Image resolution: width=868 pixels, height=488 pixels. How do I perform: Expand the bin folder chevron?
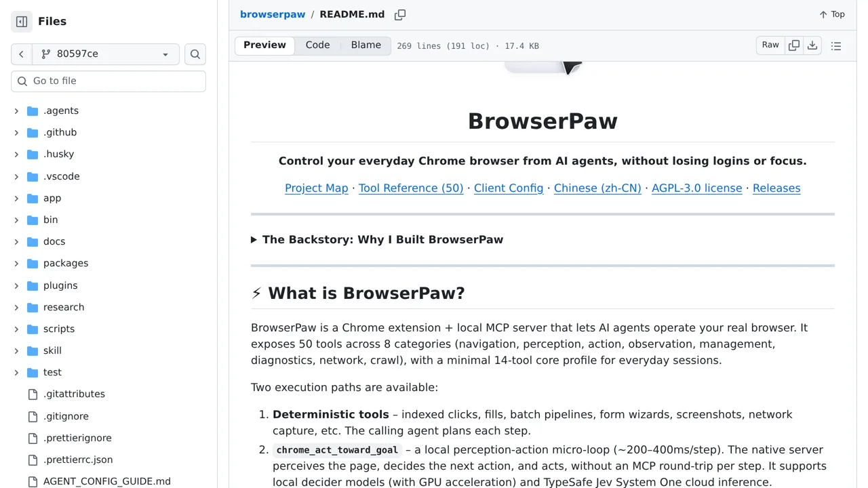pyautogui.click(x=16, y=220)
